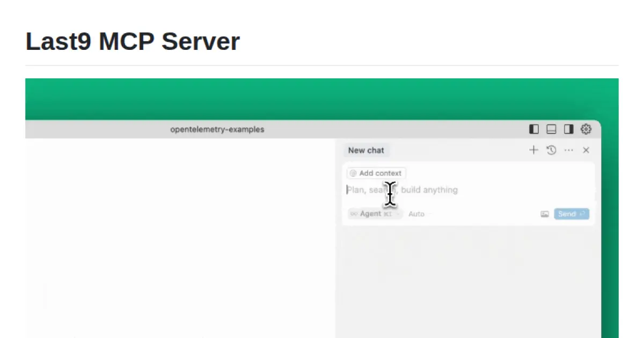Toggle the primary sidebar visibility
644x338 pixels.
[533, 129]
